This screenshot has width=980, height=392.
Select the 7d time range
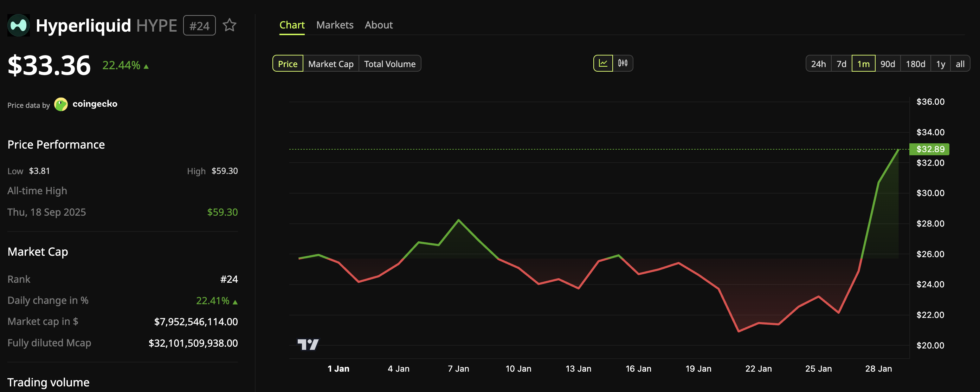click(842, 64)
